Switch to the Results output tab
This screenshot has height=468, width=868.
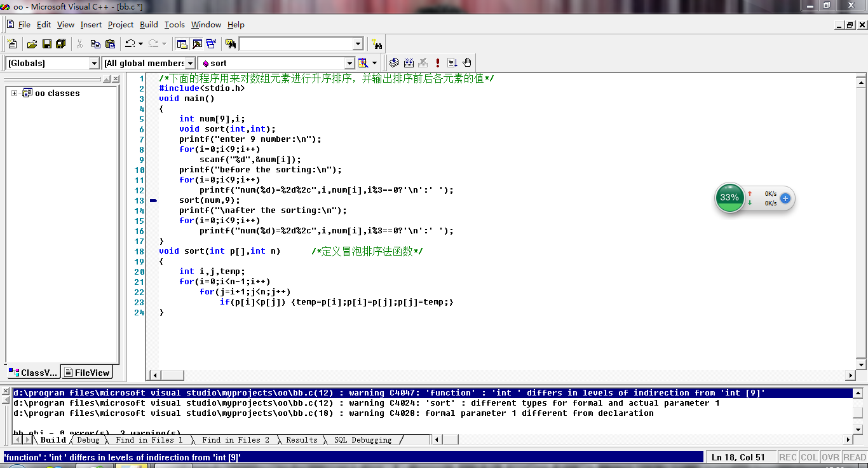(x=302, y=439)
